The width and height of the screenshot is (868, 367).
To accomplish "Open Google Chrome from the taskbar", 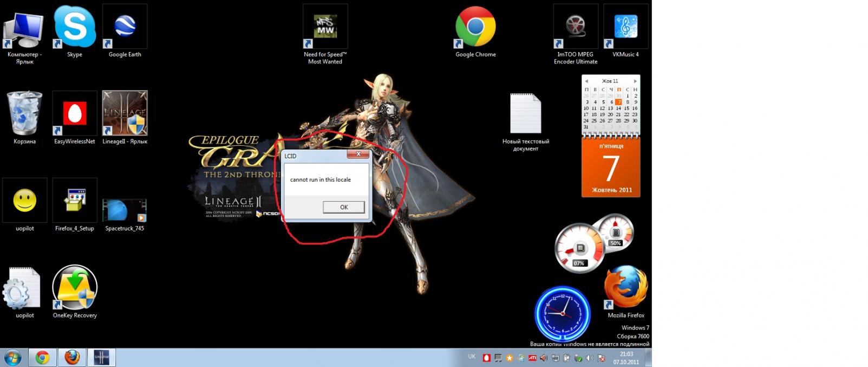I will point(42,358).
